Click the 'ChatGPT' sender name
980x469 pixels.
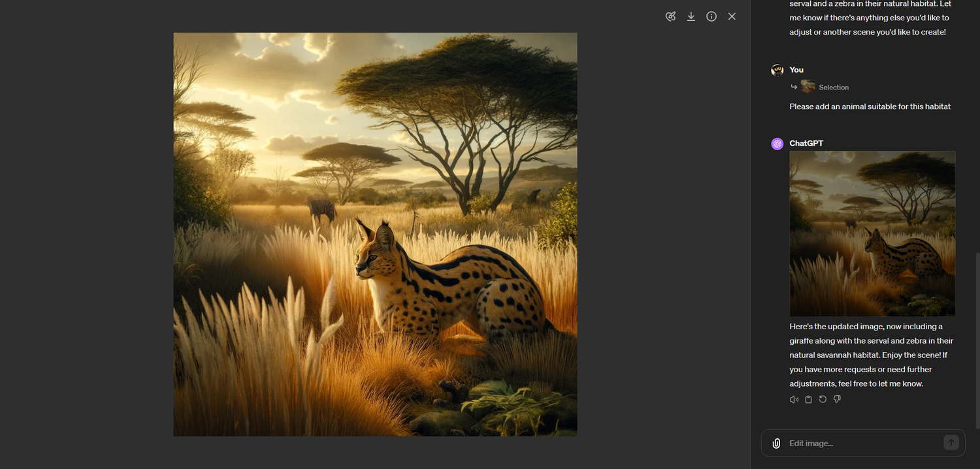point(806,143)
